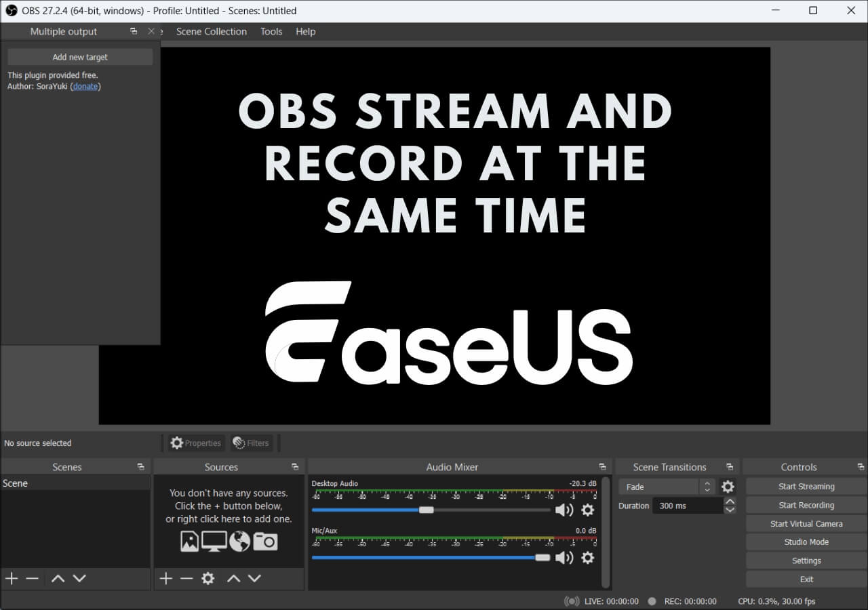Click Start Streaming
The width and height of the screenshot is (868, 610).
pyautogui.click(x=806, y=487)
